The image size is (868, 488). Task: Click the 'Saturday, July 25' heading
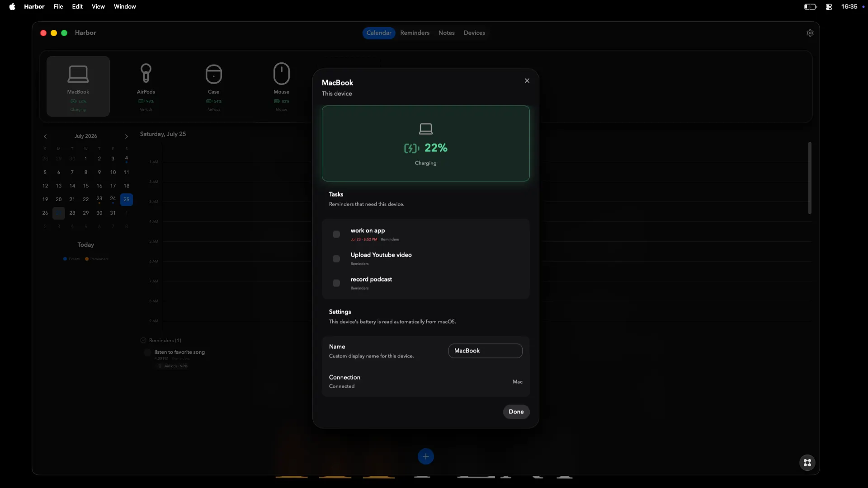pyautogui.click(x=163, y=134)
